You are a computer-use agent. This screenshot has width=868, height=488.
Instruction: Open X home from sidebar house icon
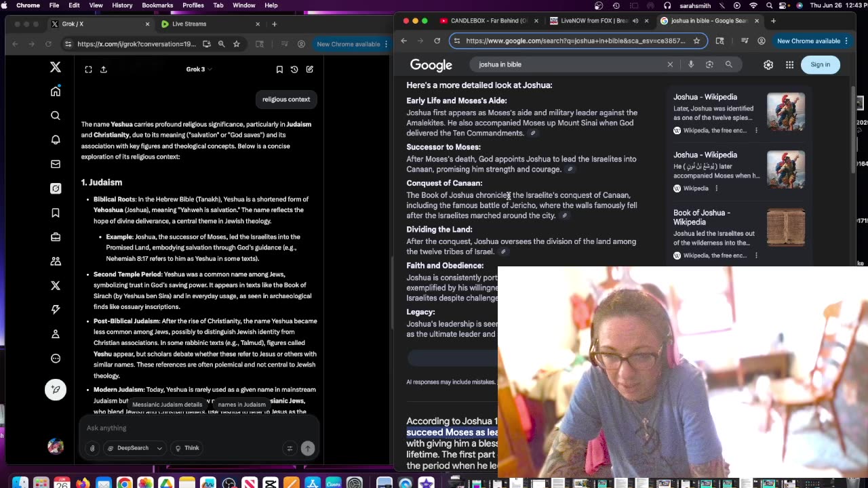coord(56,91)
